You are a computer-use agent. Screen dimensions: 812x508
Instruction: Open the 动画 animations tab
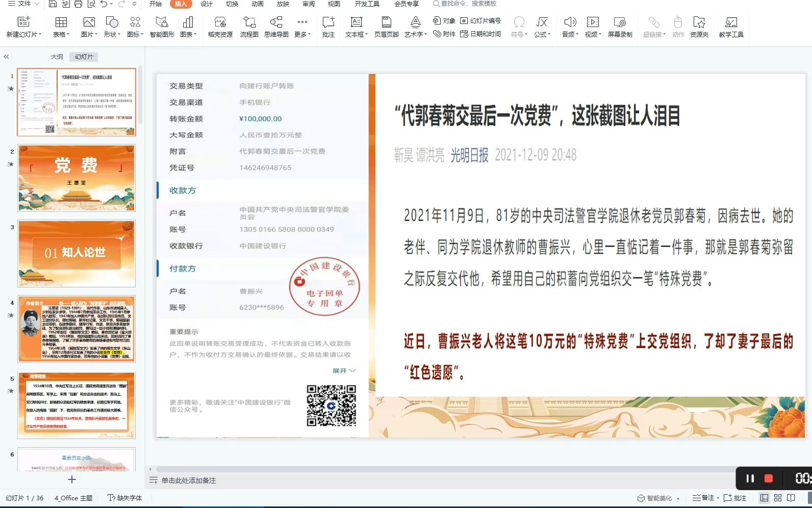(x=258, y=4)
